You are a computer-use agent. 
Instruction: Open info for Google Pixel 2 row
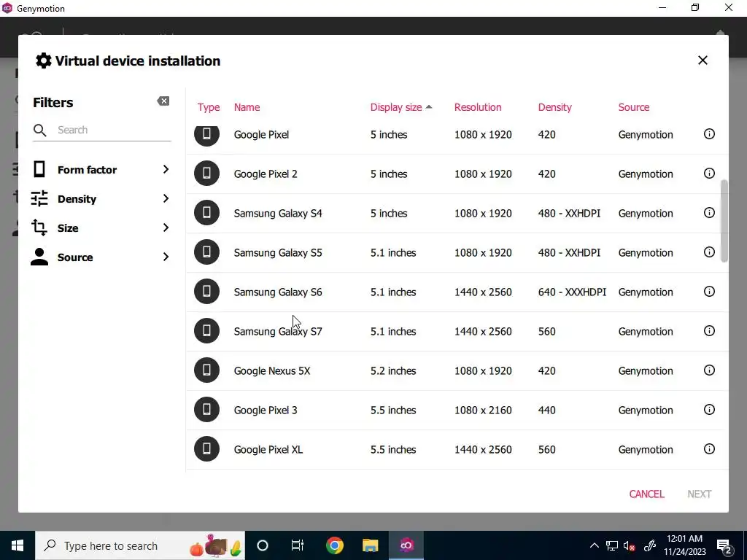point(709,174)
